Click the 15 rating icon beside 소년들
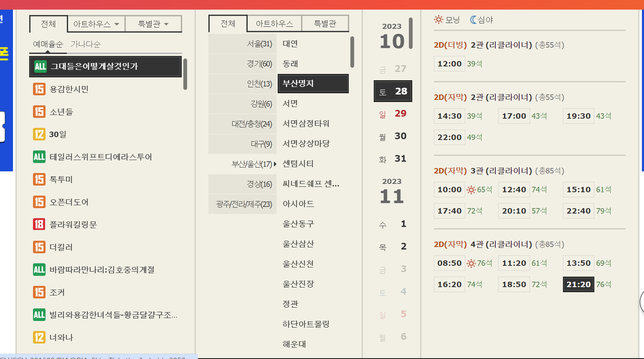The image size is (644, 359). [x=39, y=112]
